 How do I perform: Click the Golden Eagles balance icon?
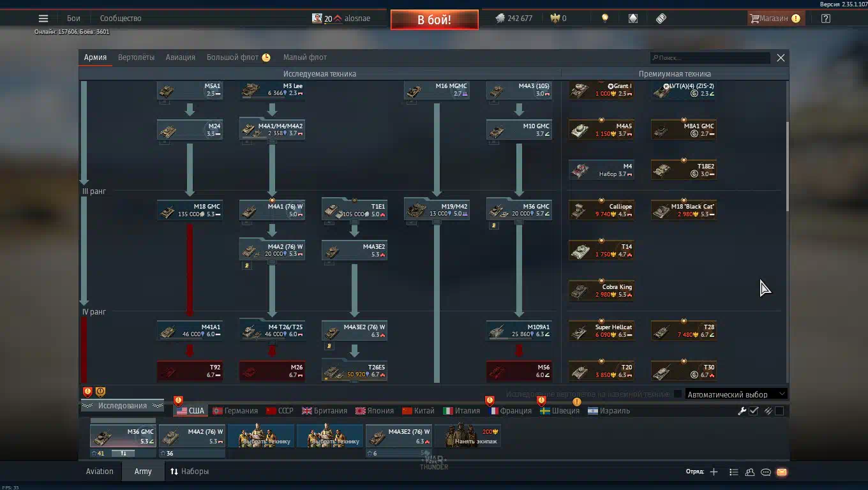pos(556,19)
